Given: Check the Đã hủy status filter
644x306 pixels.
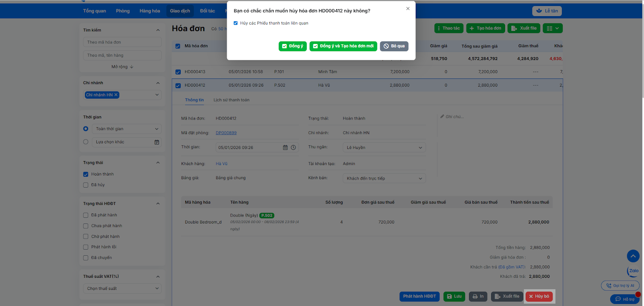Looking at the screenshot, I should coord(86,185).
